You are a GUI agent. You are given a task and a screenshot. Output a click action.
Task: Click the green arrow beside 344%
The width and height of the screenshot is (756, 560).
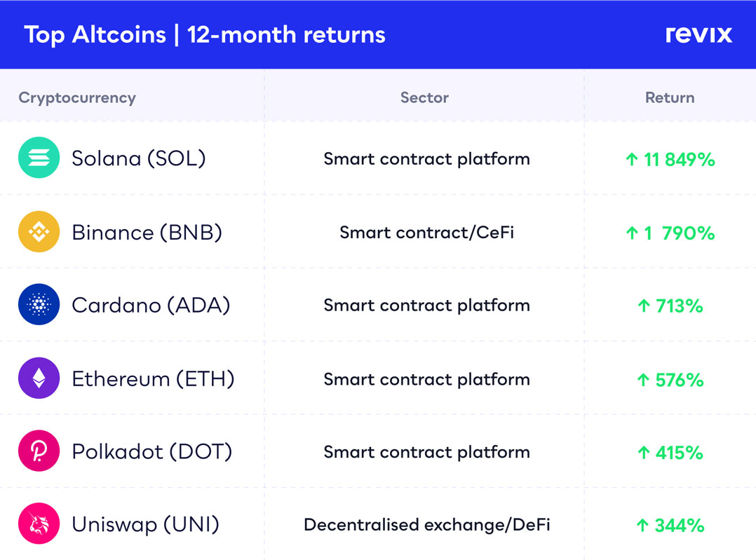[x=642, y=525]
